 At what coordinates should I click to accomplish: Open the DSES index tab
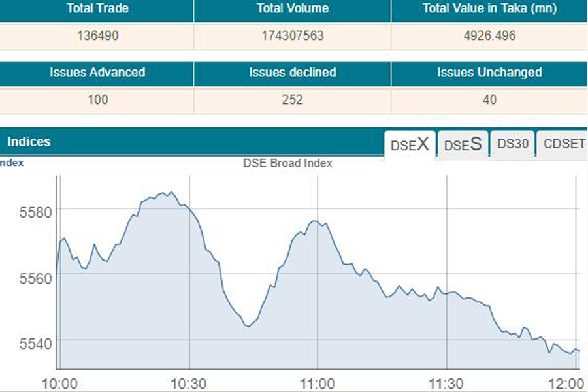(x=463, y=144)
